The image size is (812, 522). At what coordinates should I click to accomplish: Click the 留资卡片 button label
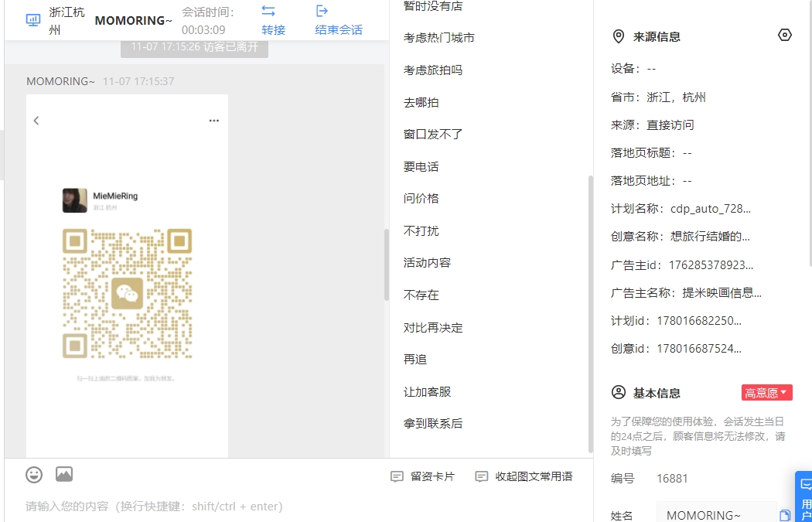click(x=432, y=476)
